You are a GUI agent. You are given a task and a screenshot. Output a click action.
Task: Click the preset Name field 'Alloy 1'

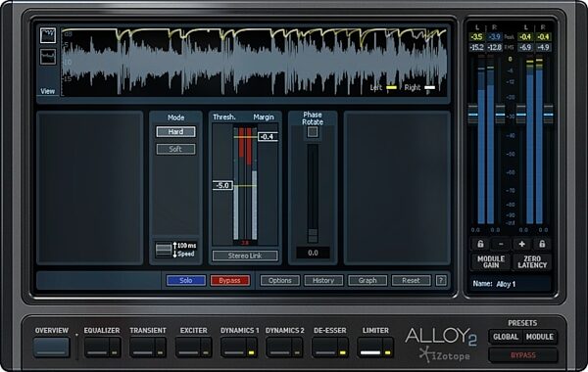coord(511,284)
